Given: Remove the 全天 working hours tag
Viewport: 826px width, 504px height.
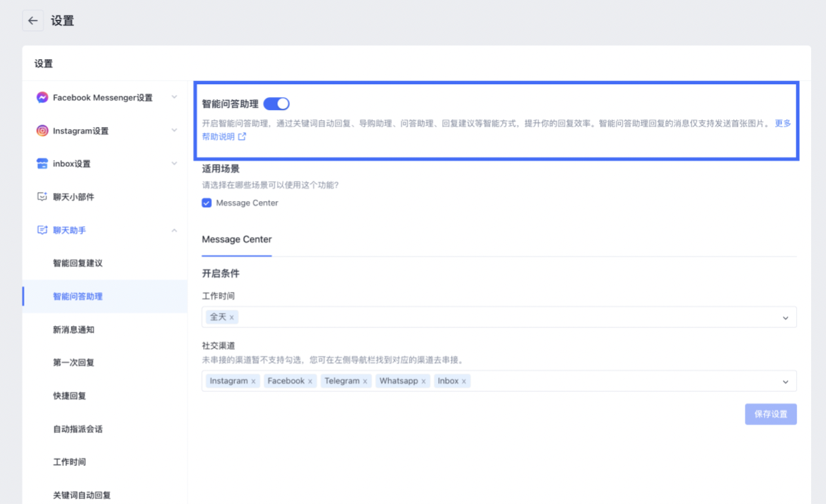Looking at the screenshot, I should point(233,317).
